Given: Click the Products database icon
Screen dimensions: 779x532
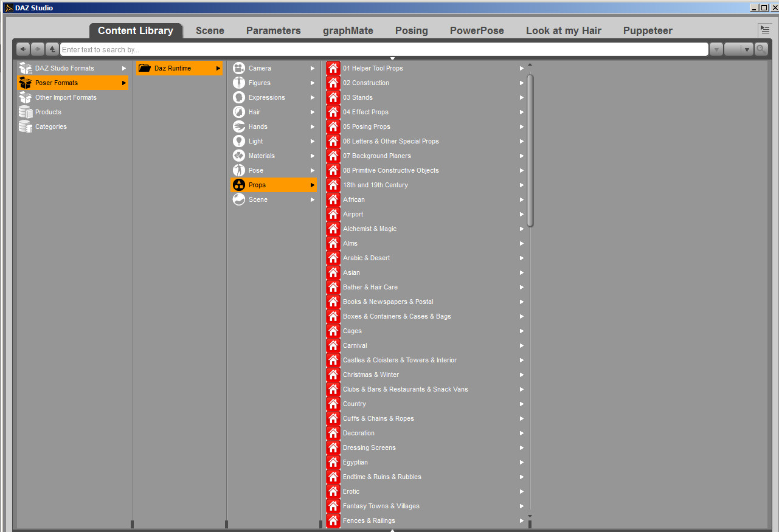Looking at the screenshot, I should click(25, 112).
